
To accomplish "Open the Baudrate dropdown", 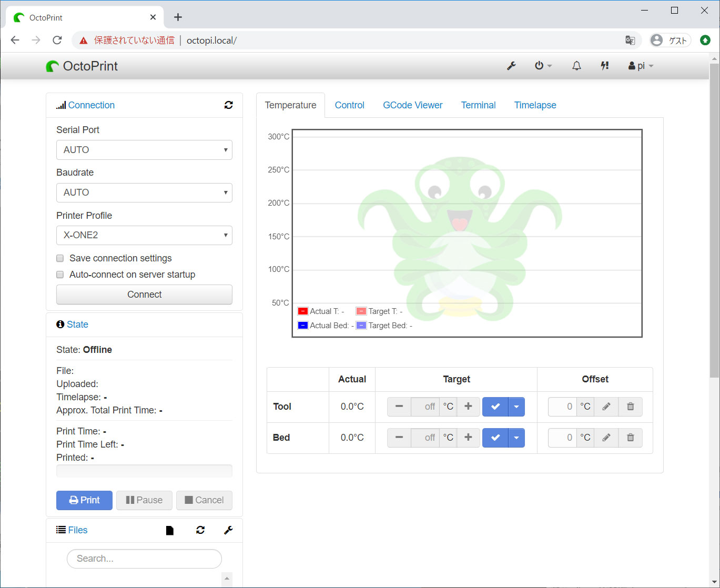I will coord(144,192).
